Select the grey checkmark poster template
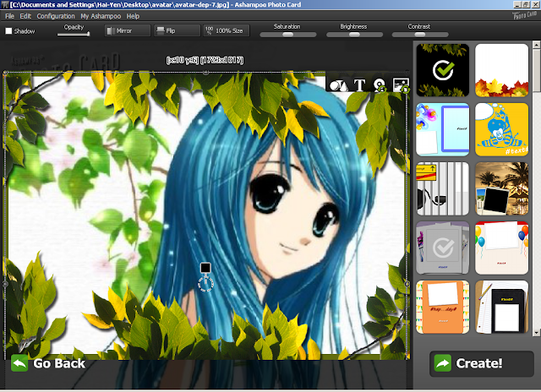 click(443, 248)
